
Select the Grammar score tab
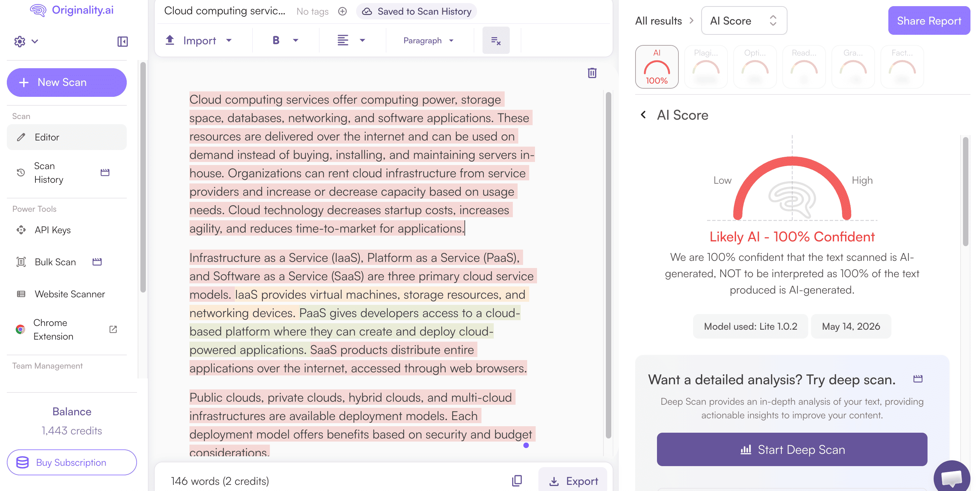click(853, 66)
